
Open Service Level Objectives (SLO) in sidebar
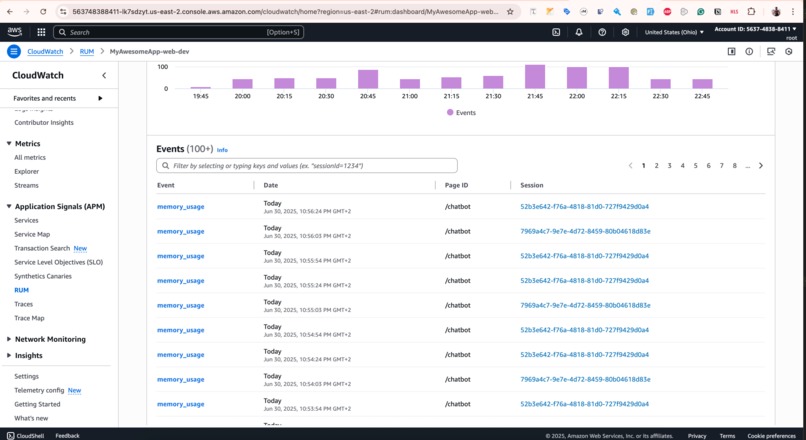(59, 262)
